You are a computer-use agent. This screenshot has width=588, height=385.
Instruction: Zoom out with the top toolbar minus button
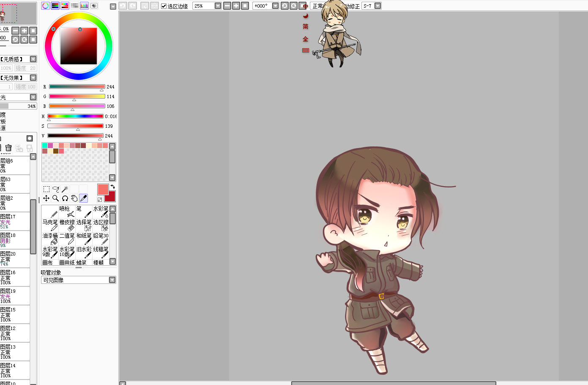227,6
